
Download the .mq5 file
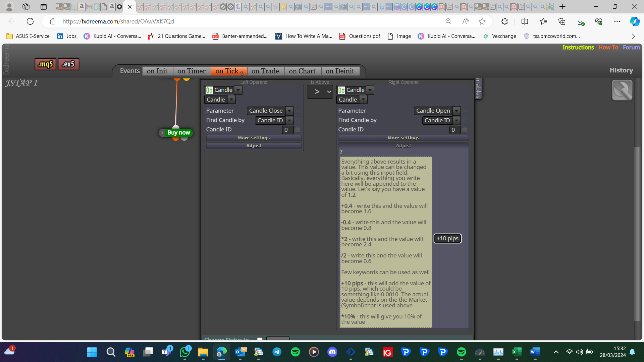coord(45,64)
